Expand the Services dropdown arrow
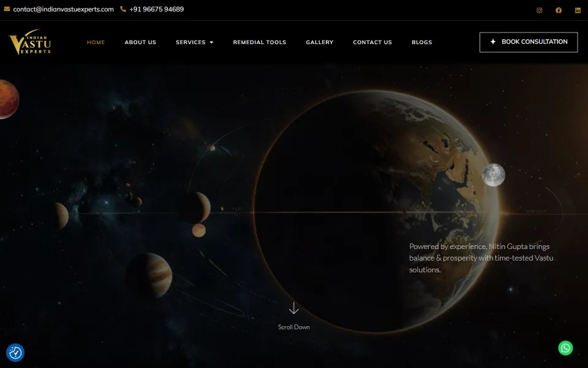Screen dimensions: 588x368 click(211, 42)
